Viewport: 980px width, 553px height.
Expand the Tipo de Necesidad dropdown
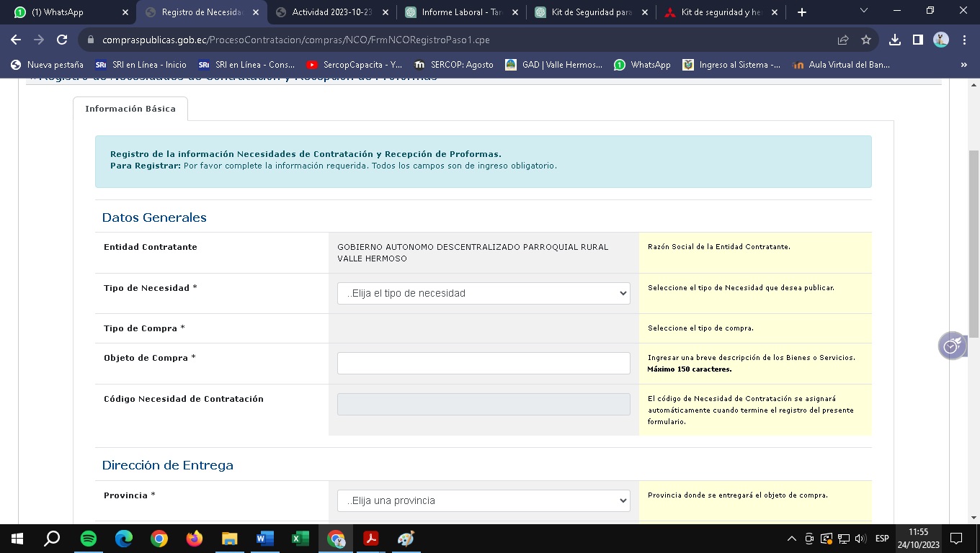(x=484, y=293)
